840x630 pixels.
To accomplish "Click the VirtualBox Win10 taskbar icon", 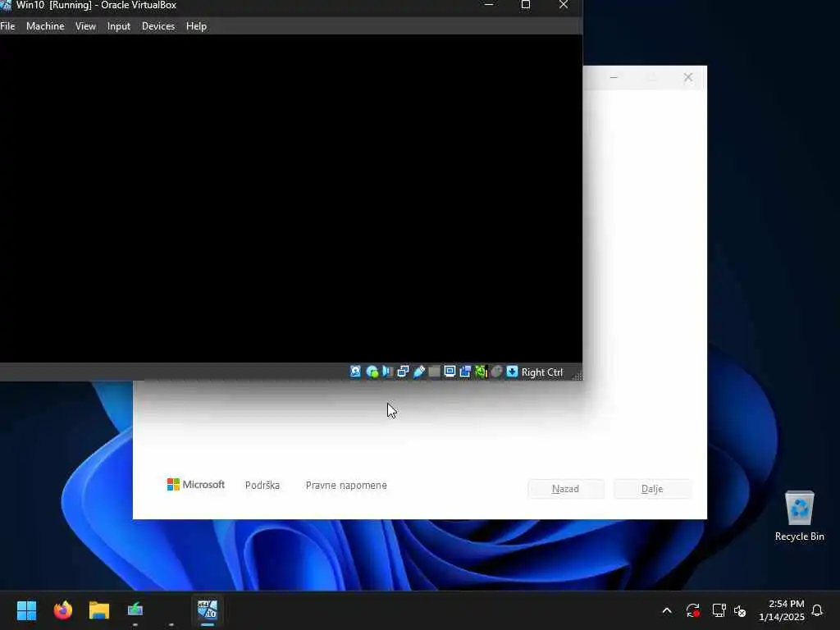I will point(208,610).
